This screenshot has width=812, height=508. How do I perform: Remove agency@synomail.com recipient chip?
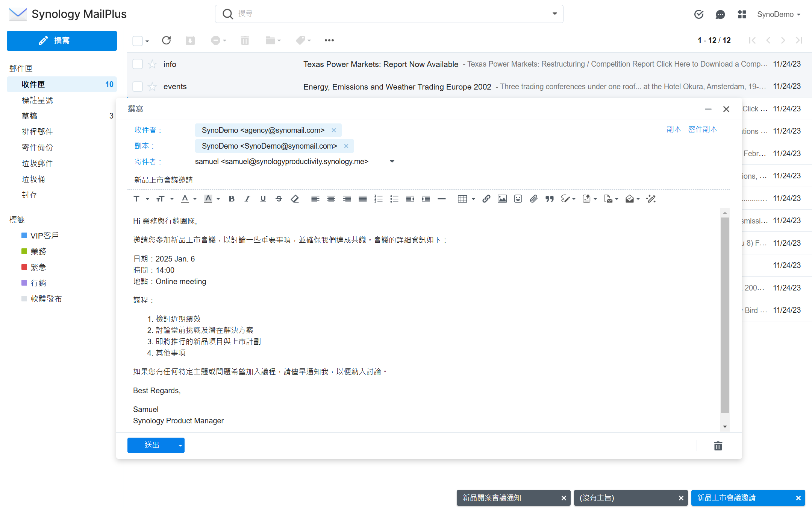334,130
